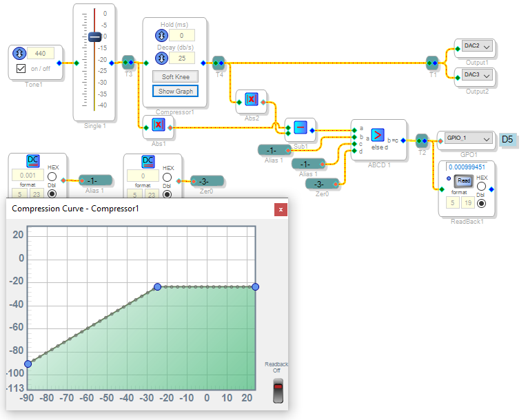Select HEX radio on 0.001 DC block
The width and height of the screenshot is (528, 420).
point(52,176)
